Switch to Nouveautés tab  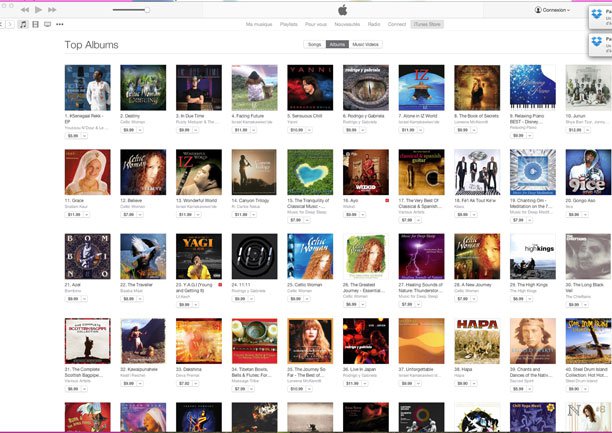347,24
